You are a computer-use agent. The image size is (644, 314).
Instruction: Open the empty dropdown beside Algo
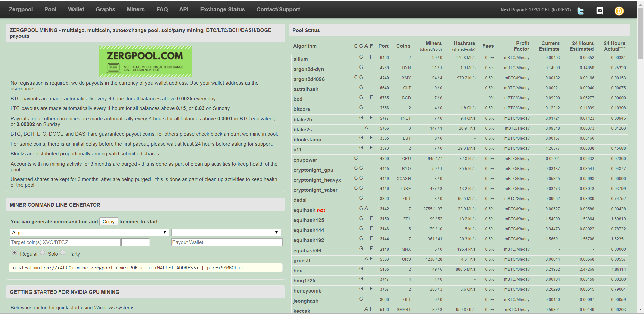[x=226, y=232]
